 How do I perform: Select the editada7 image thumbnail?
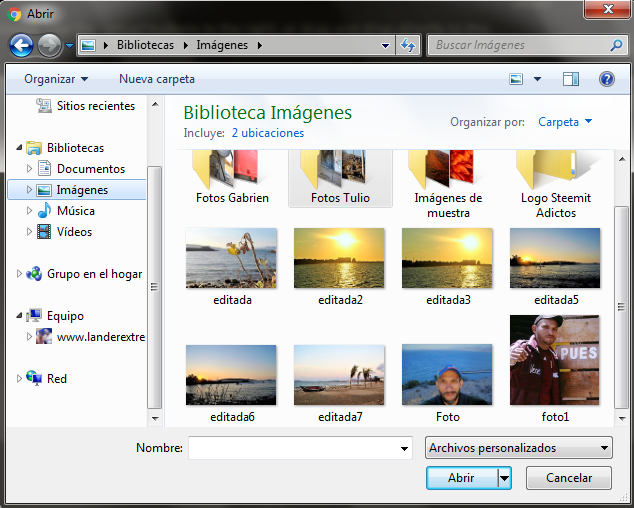point(339,375)
